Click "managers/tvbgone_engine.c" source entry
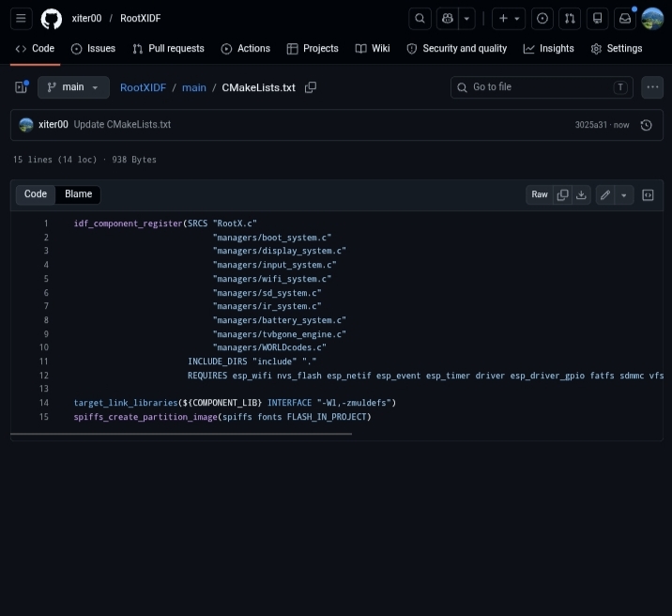This screenshot has width=672, height=616. coord(280,334)
